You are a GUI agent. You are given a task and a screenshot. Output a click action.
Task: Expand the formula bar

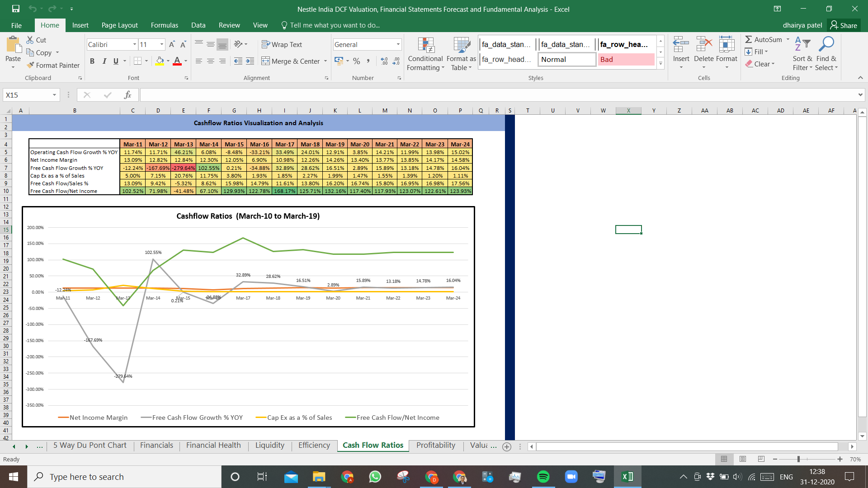click(x=860, y=95)
